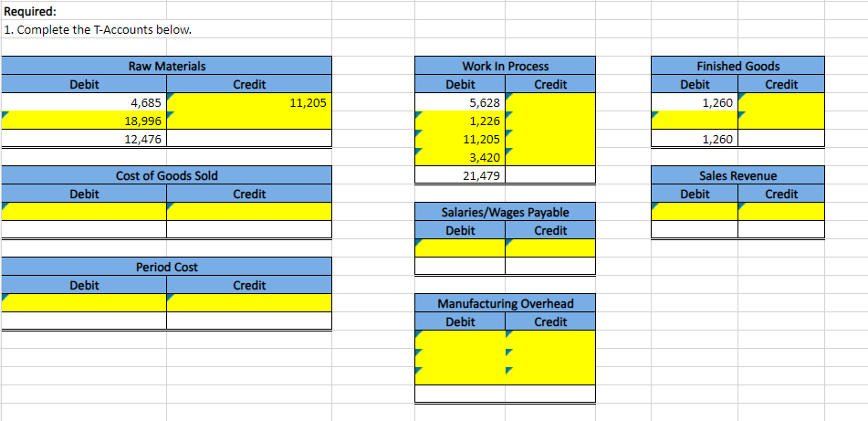Click the Cost of Goods Sold header
Viewport: 868px width, 421px height.
(166, 175)
